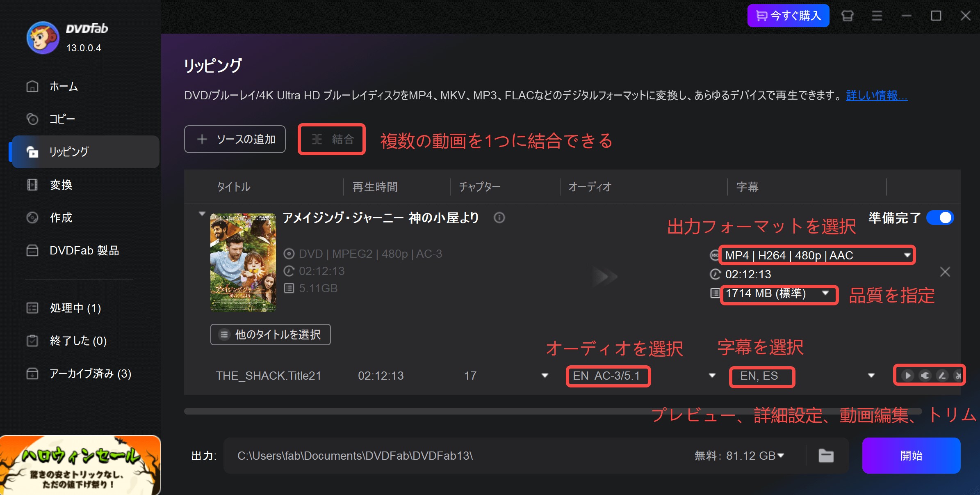Click the shopping cart buy-now button
Image resolution: width=980 pixels, height=495 pixels.
click(788, 16)
